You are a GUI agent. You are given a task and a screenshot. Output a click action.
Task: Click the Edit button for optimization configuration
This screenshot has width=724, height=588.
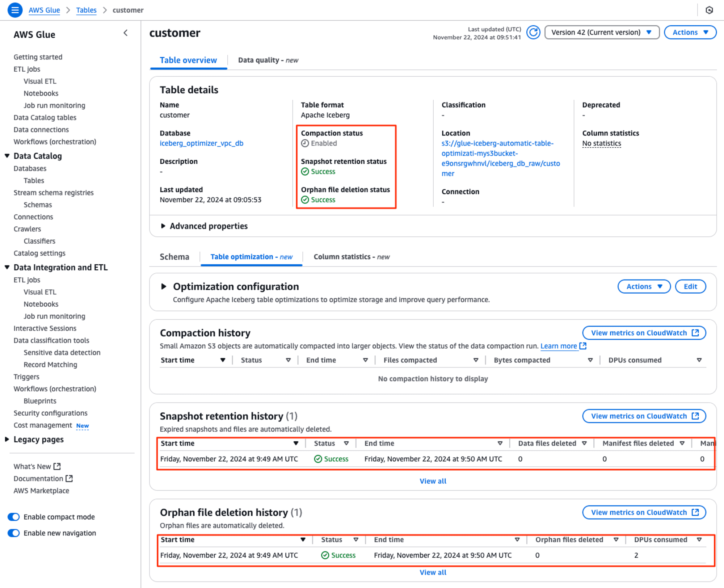pos(690,286)
